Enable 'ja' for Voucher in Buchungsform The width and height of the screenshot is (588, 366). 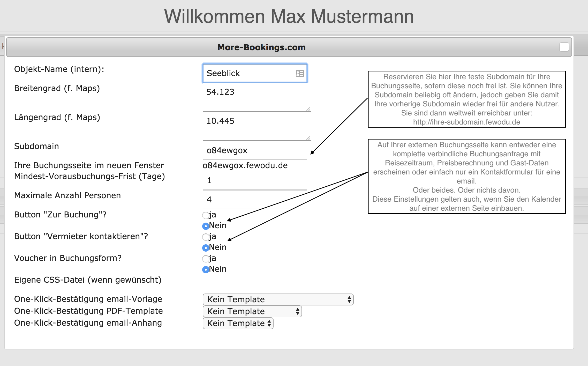[206, 259]
